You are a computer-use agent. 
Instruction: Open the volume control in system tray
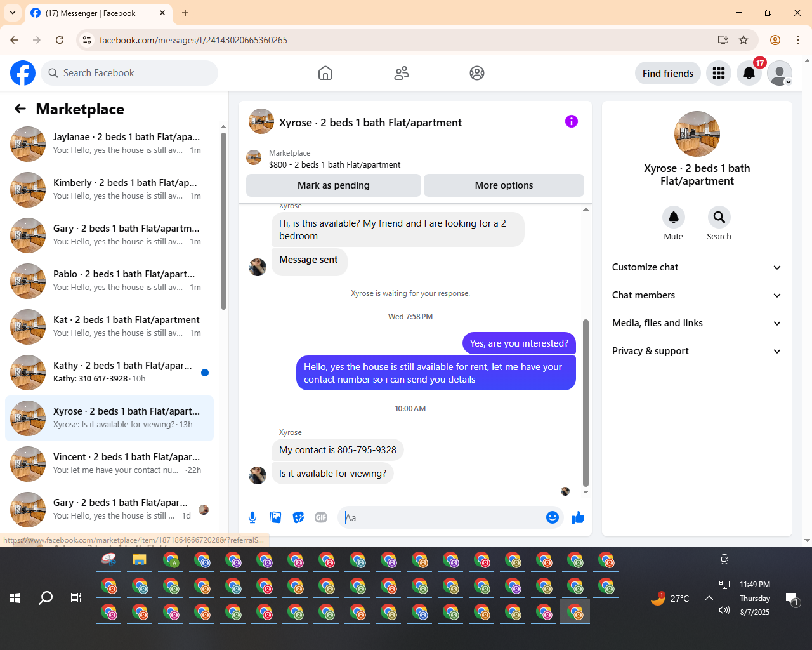(x=724, y=611)
